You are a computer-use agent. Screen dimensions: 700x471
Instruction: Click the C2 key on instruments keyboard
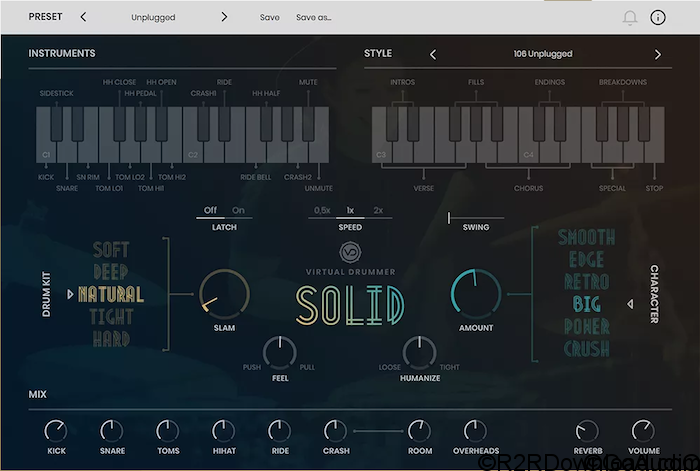point(193,152)
